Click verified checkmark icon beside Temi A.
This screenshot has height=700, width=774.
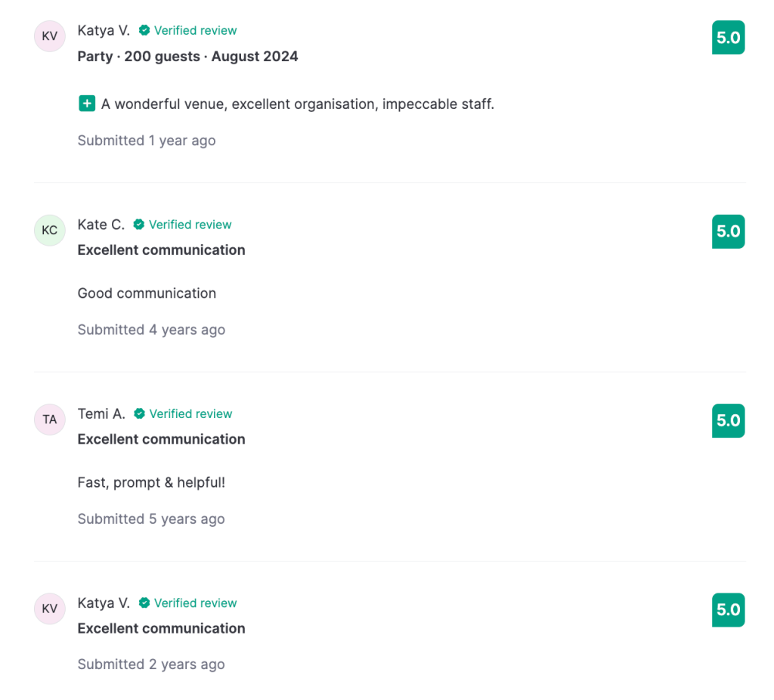(x=139, y=413)
